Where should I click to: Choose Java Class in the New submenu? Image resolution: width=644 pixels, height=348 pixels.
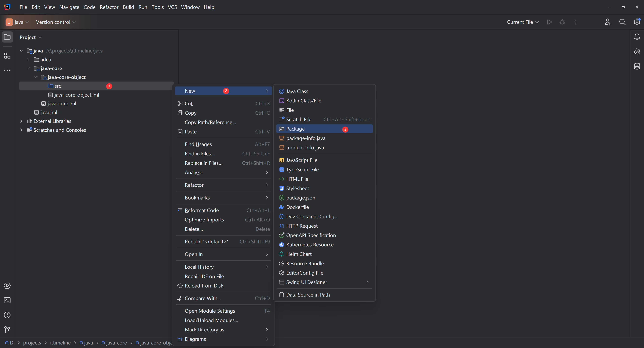tap(297, 91)
